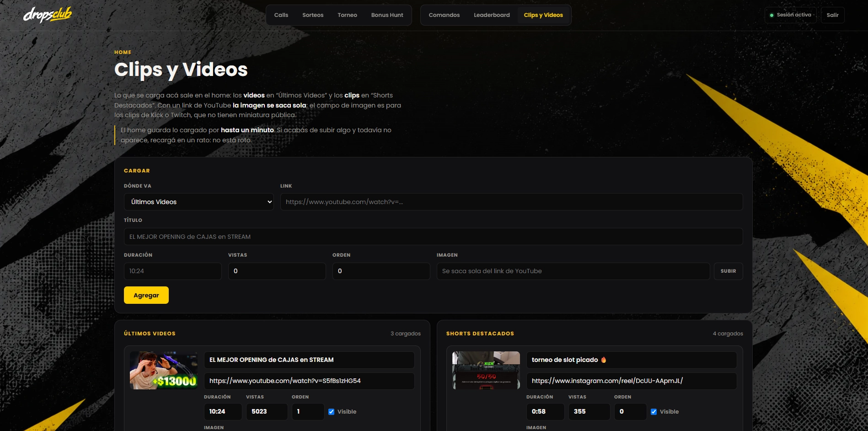Edit the 355 views field
The width and height of the screenshot is (868, 431).
(x=589, y=411)
